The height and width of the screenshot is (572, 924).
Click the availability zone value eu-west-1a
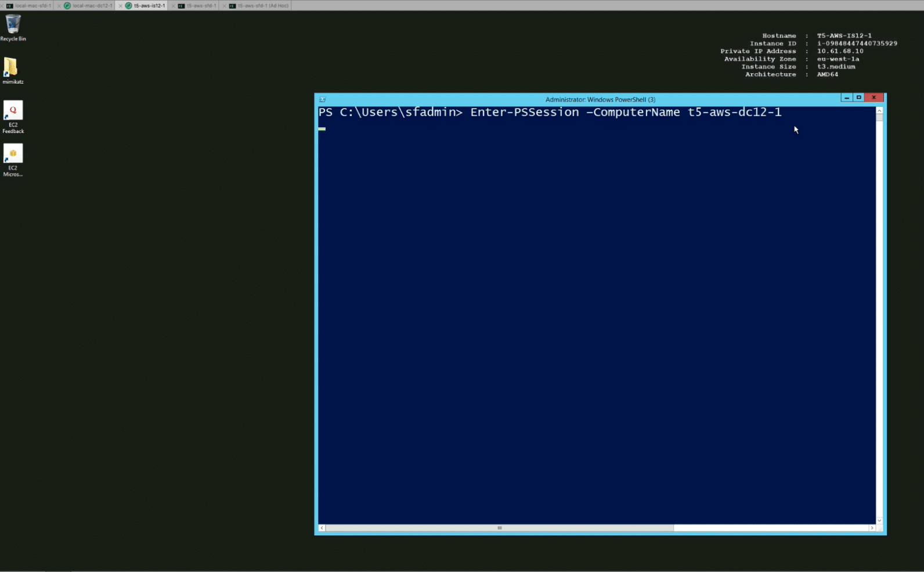pyautogui.click(x=838, y=59)
